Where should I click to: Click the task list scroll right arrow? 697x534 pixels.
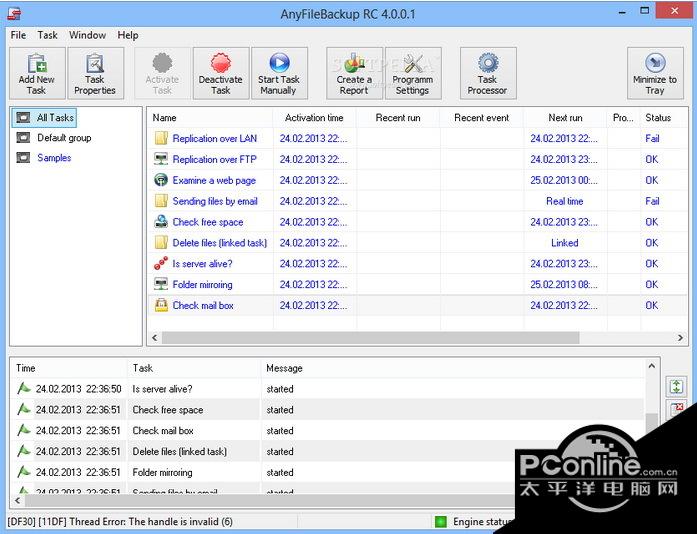[x=680, y=338]
